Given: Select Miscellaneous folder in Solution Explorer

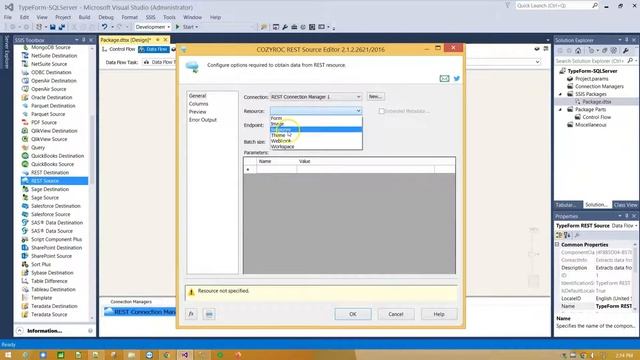Looking at the screenshot, I should [590, 125].
